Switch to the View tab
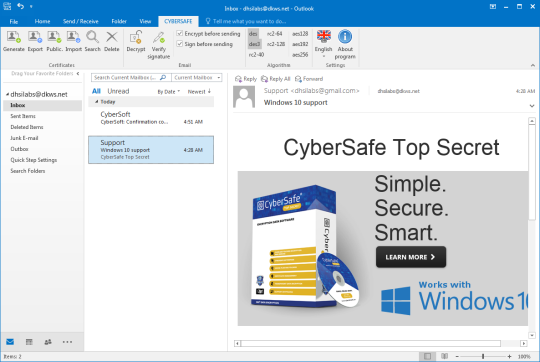 (145, 21)
